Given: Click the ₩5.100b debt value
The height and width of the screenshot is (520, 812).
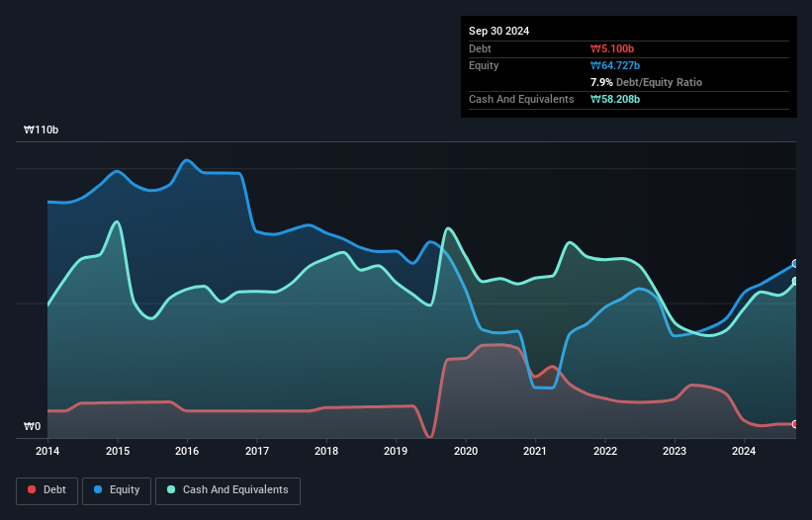Looking at the screenshot, I should point(612,48).
